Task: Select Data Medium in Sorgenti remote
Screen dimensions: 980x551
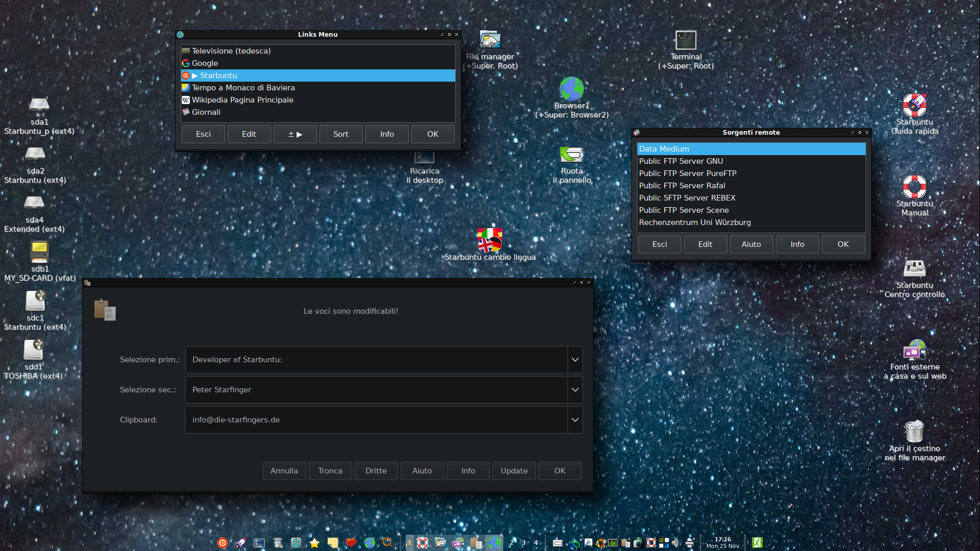Action: point(751,149)
